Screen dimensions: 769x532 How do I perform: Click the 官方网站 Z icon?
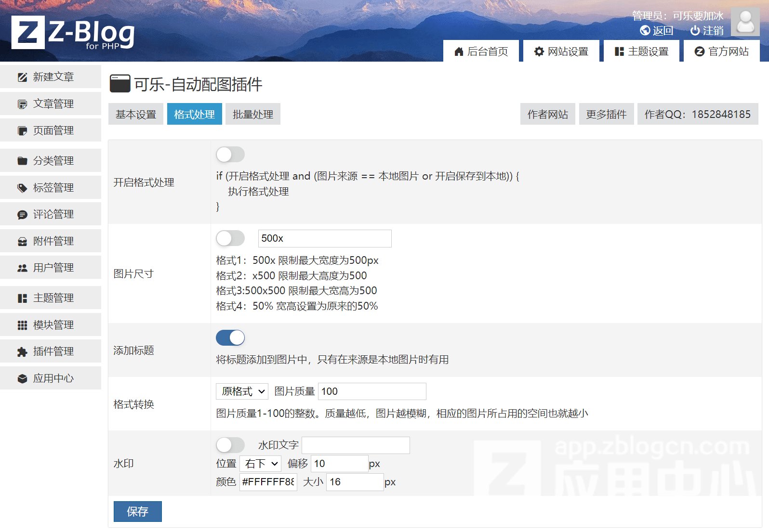pos(700,52)
